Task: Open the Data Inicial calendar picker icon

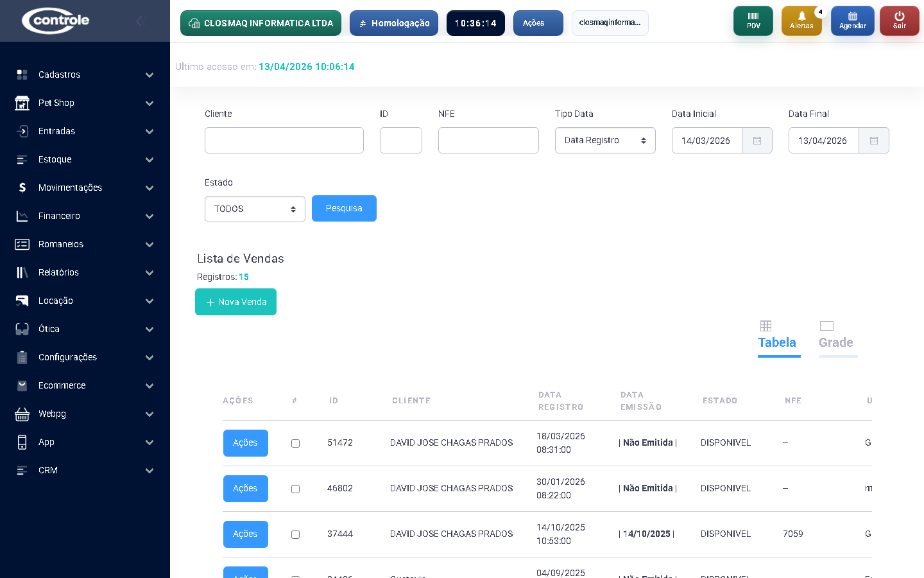Action: click(x=757, y=141)
